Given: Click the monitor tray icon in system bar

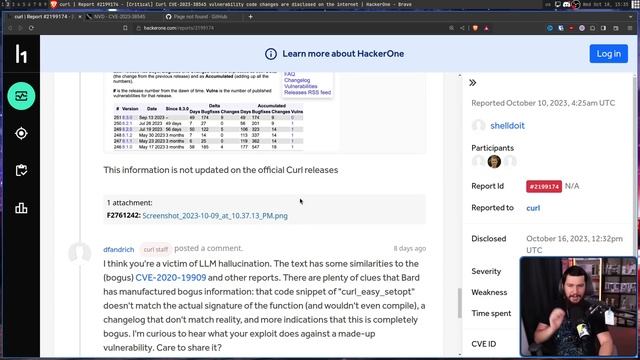Looking at the screenshot, I should [x=558, y=4].
